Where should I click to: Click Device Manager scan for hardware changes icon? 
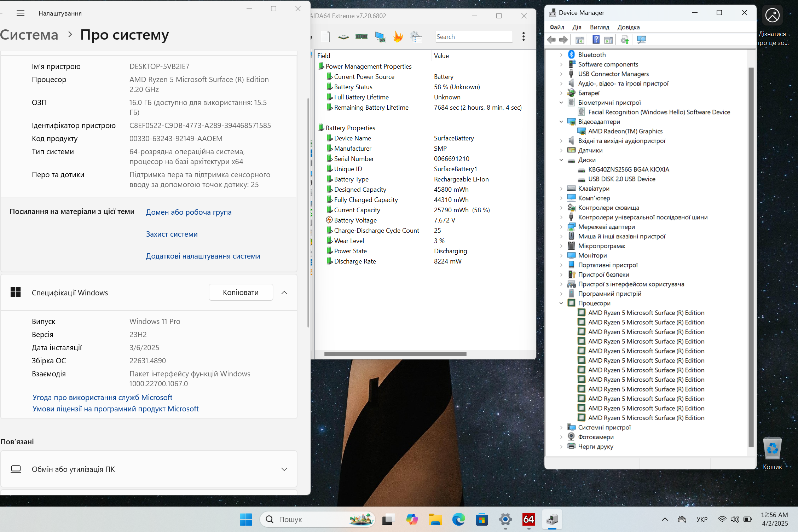641,40
